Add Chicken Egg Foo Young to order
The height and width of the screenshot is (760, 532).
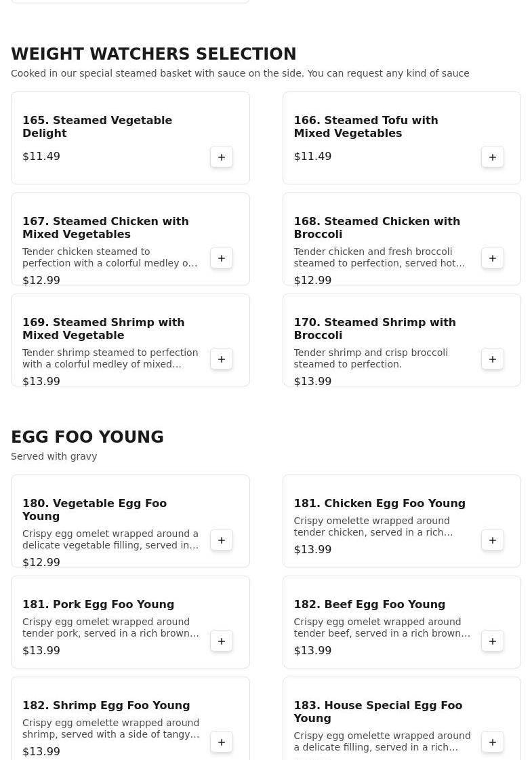click(493, 540)
